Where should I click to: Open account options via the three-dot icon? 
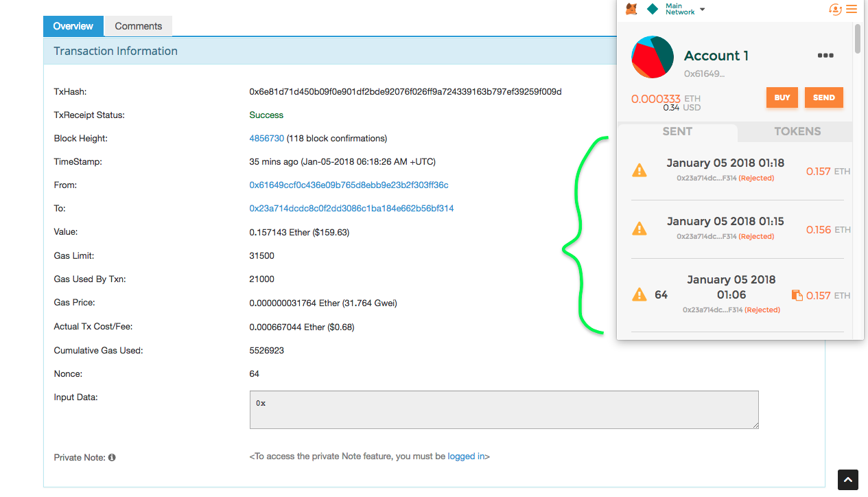tap(825, 55)
